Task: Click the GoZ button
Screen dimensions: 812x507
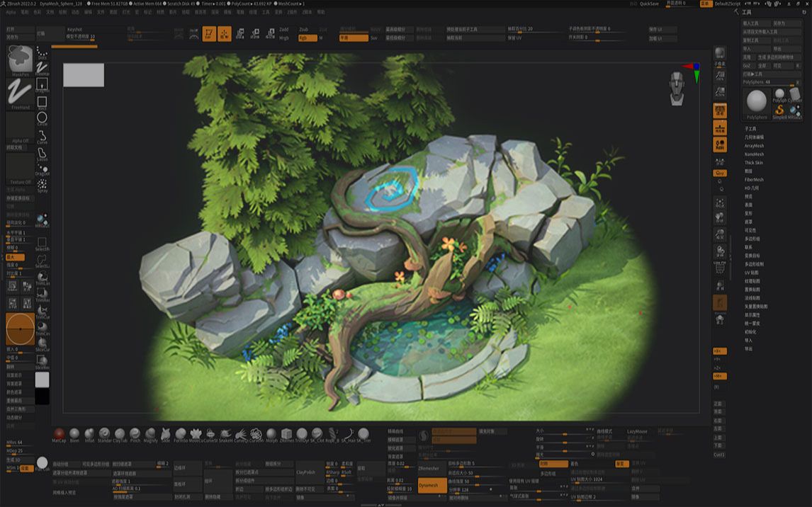Action: coord(748,66)
